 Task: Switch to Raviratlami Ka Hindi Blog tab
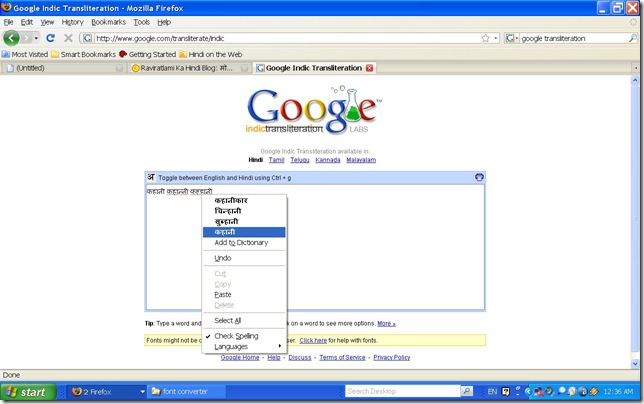click(x=189, y=68)
